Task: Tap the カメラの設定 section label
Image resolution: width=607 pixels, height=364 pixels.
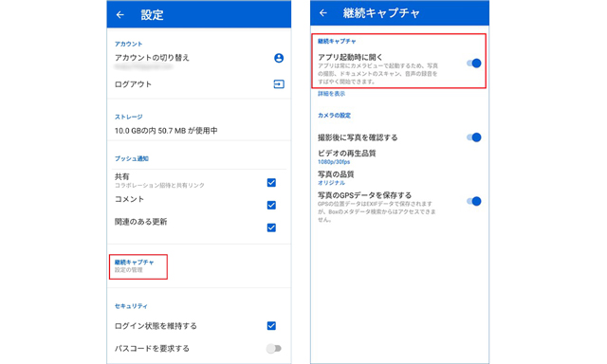Action: click(334, 116)
